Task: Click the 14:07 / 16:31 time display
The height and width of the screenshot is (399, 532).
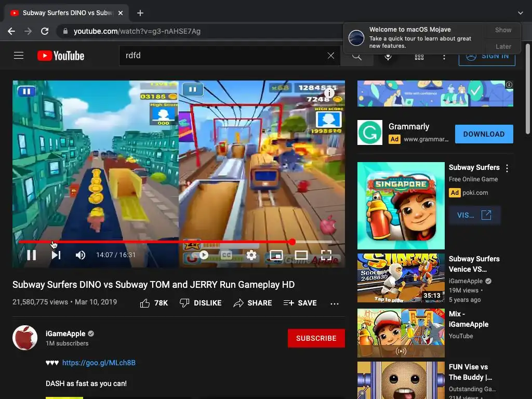Action: [x=116, y=255]
